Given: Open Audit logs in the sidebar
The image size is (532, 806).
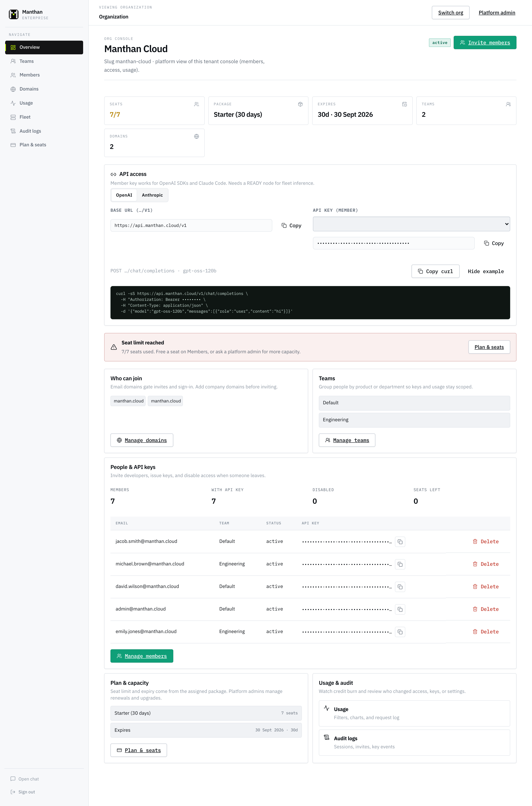Looking at the screenshot, I should click(44, 131).
